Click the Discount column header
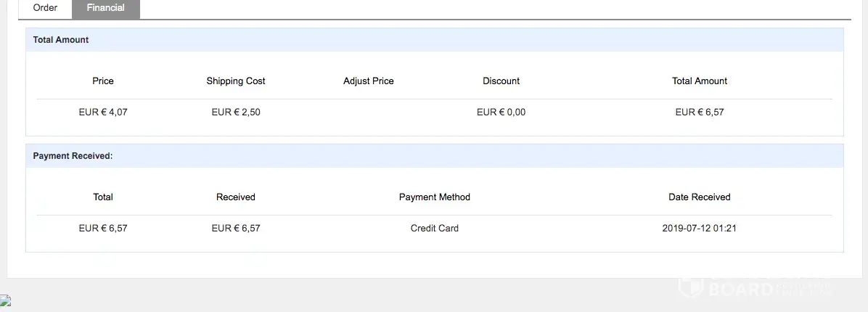868x312 pixels. [x=501, y=81]
